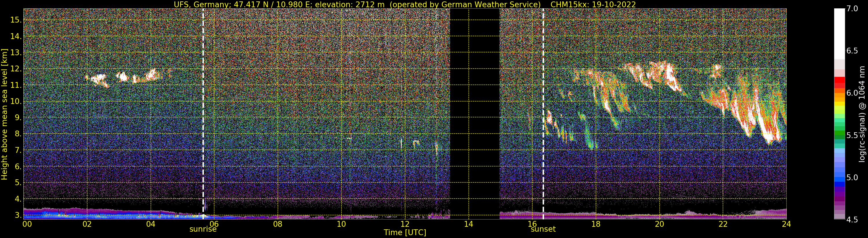
Task: Click the 'Height above mean sea level [km]' axis label
Action: [x=4, y=114]
